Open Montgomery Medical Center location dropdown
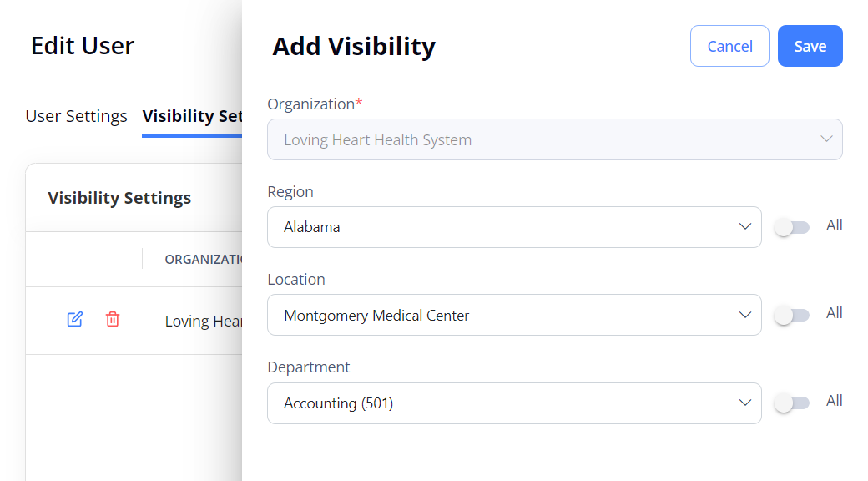Image resolution: width=868 pixels, height=481 pixels. click(x=514, y=315)
